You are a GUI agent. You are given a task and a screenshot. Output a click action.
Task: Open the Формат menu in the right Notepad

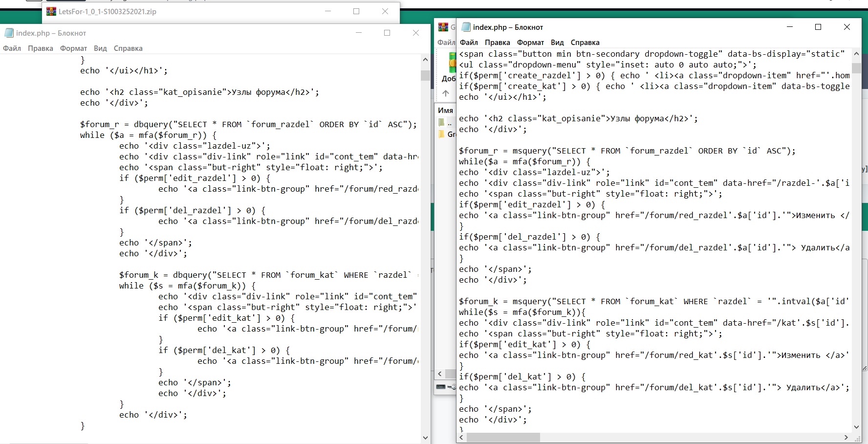click(530, 42)
